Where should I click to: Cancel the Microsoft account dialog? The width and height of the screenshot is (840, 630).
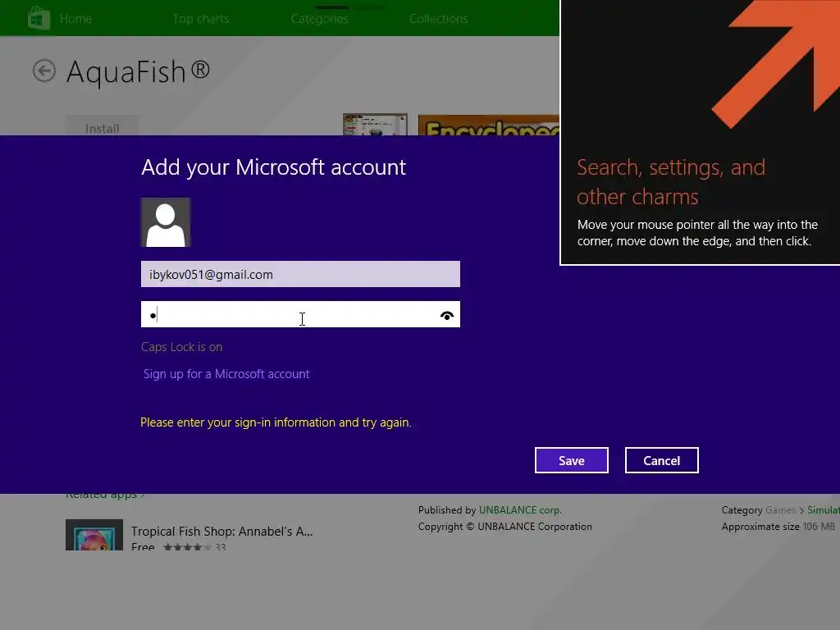pyautogui.click(x=662, y=461)
